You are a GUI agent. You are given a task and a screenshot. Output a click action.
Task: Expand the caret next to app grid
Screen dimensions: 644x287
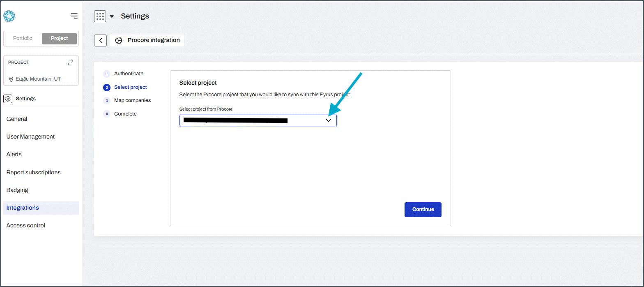click(x=112, y=16)
